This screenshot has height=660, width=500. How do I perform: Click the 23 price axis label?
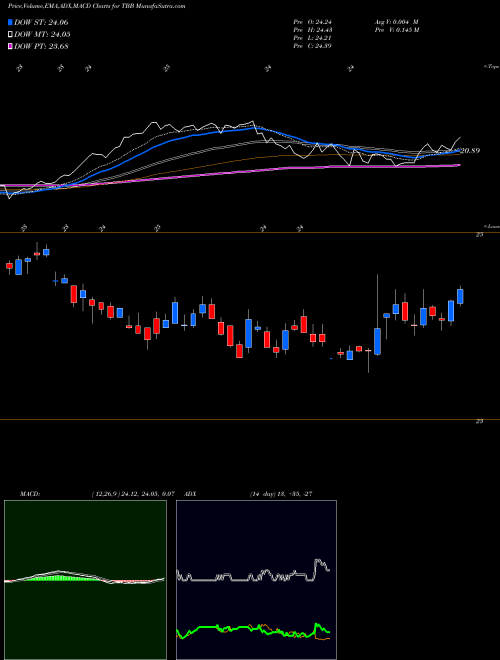coord(479,422)
